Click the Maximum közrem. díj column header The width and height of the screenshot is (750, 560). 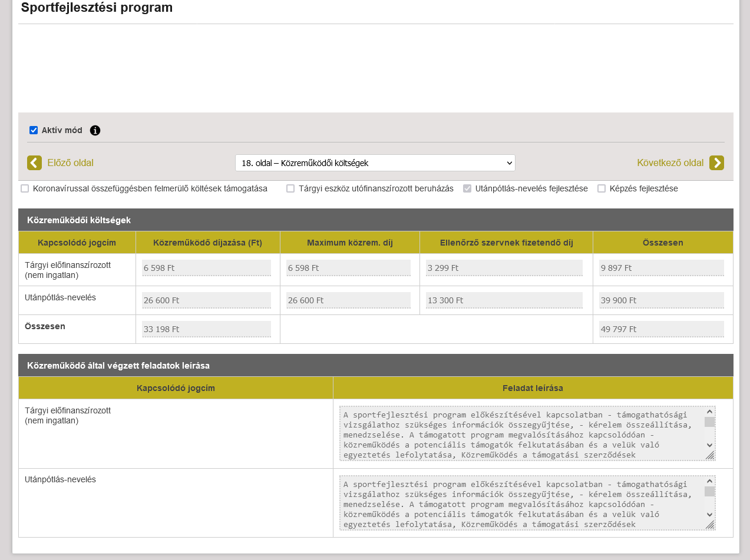[350, 243]
